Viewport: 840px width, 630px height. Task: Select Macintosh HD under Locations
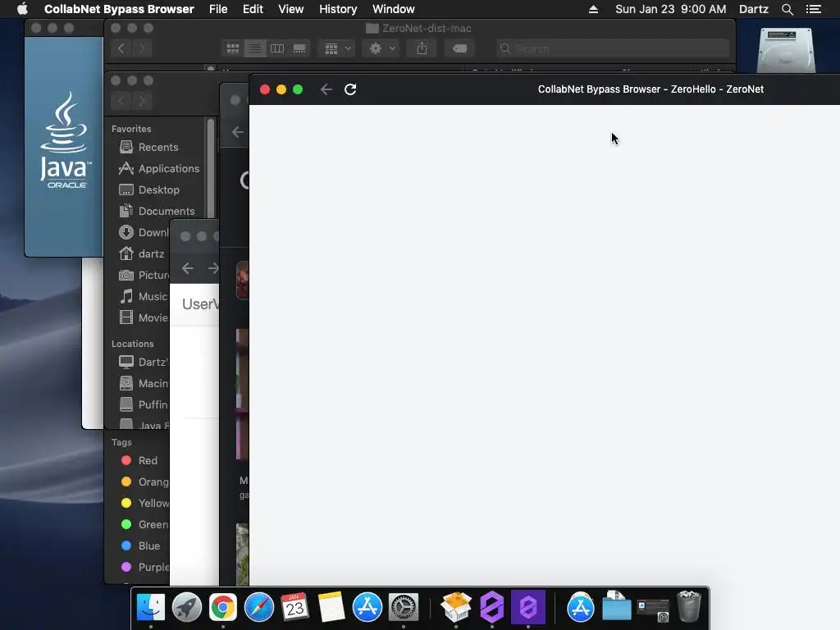click(x=143, y=384)
